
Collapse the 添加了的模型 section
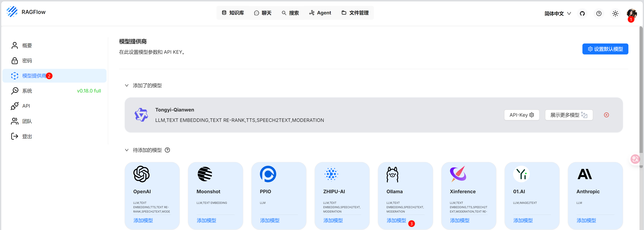[127, 85]
